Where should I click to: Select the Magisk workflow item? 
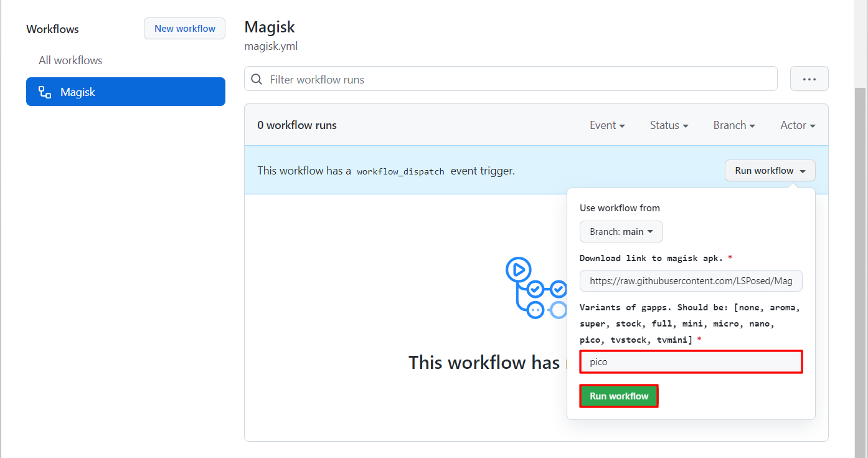coord(126,92)
